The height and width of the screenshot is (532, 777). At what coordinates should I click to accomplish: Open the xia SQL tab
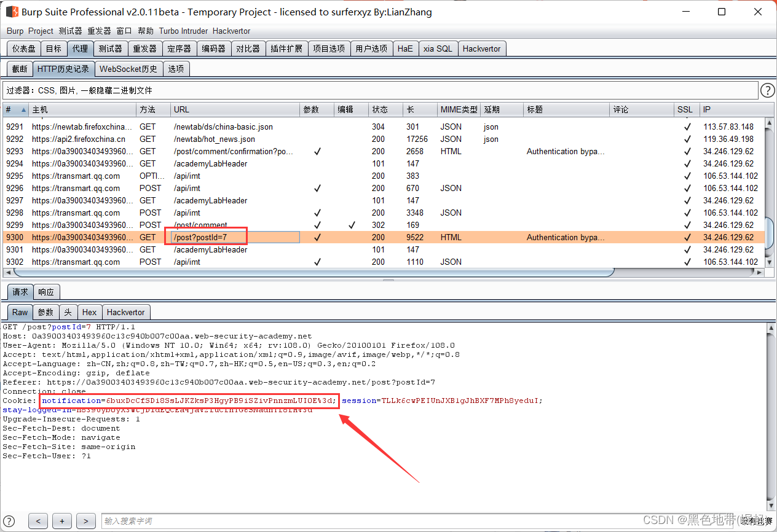tap(438, 49)
